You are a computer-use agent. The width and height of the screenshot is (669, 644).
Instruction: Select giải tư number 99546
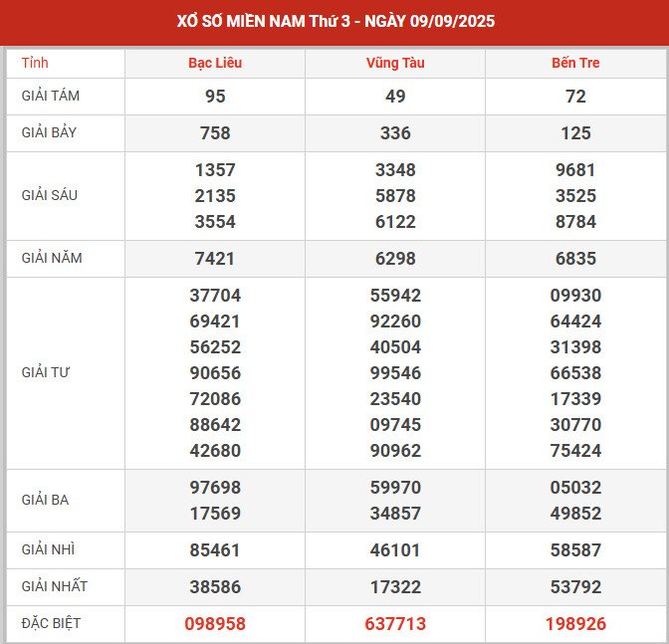click(x=395, y=373)
